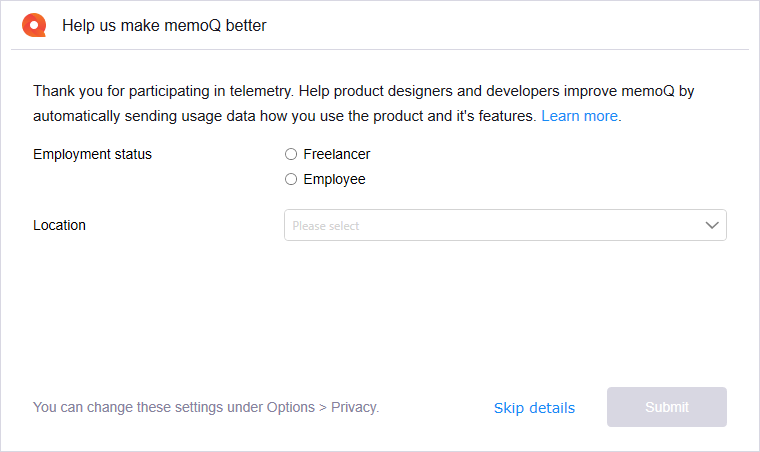Click the Location dropdown chevron arrow

pyautogui.click(x=712, y=225)
